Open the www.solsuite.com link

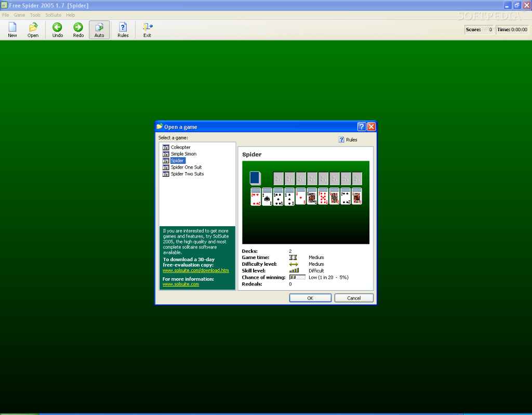[181, 284]
